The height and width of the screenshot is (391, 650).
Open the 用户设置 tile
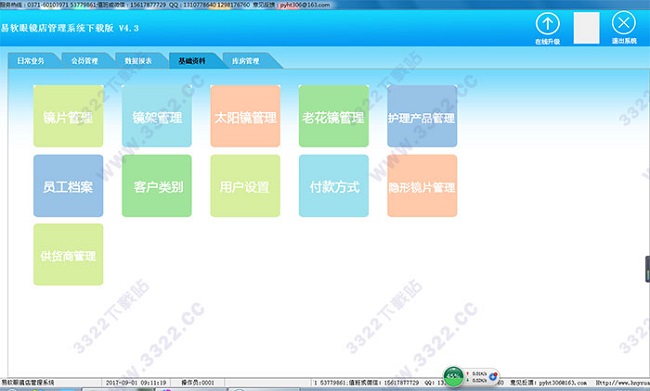[245, 186]
